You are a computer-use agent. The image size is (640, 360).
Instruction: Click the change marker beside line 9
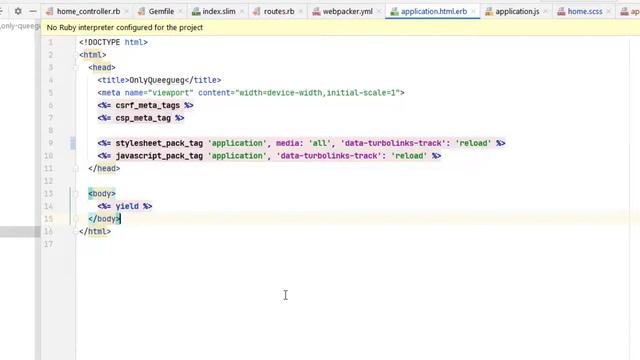73,143
